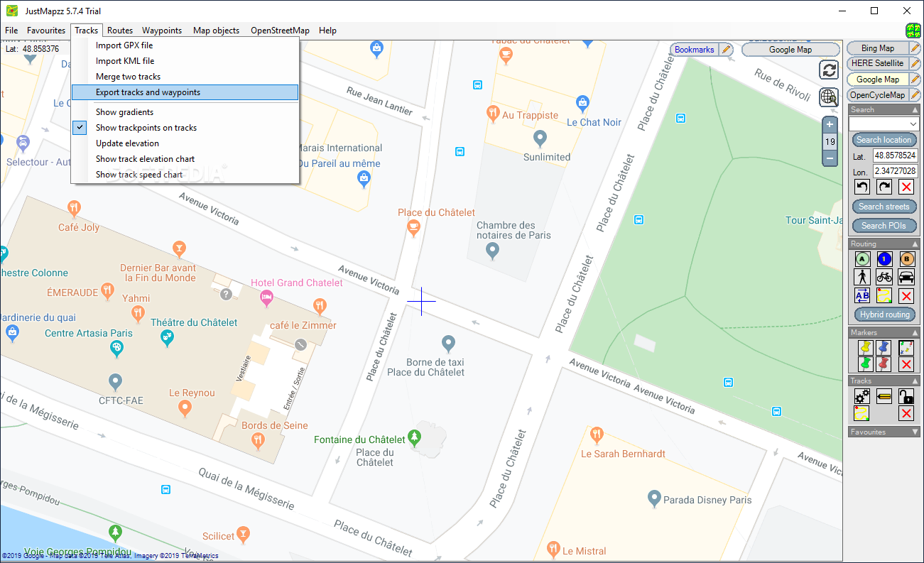Click the Search POIs button
The width and height of the screenshot is (924, 563).
pos(884,226)
